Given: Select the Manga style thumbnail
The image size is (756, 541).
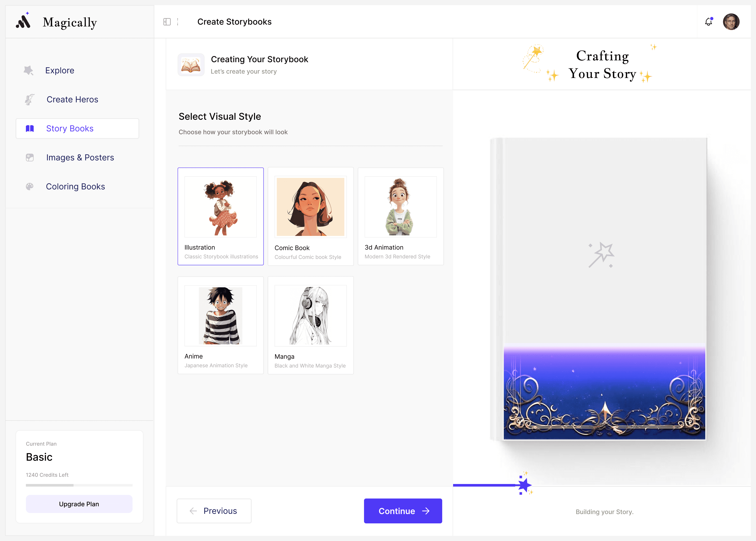Looking at the screenshot, I should [310, 316].
